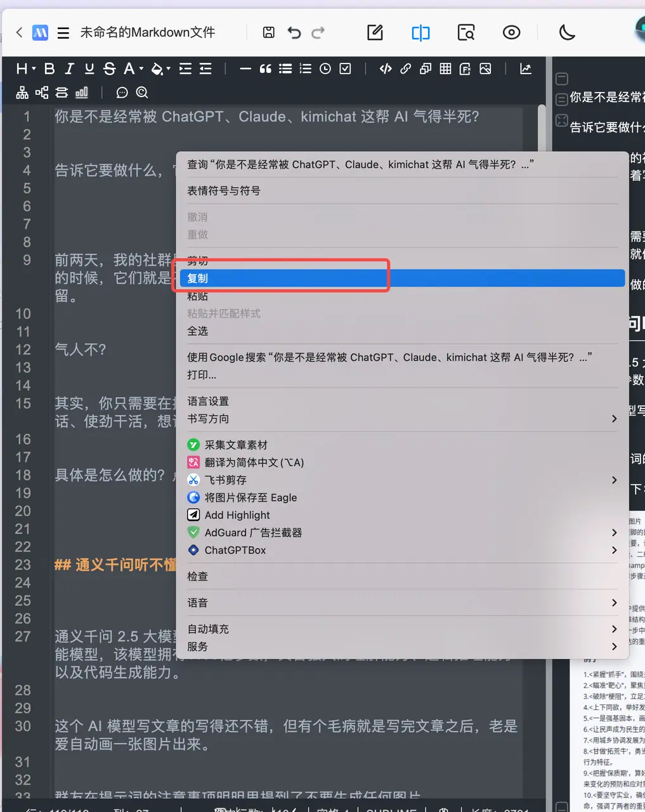Expand the AdGuard 广告拦截器 submenu
This screenshot has width=645, height=812.
pos(402,533)
